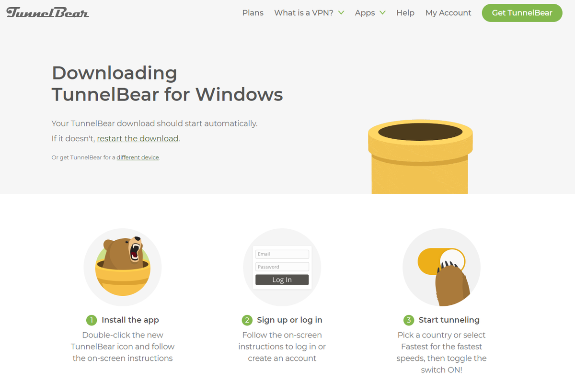Expand the Apps chevron arrow

pyautogui.click(x=382, y=13)
